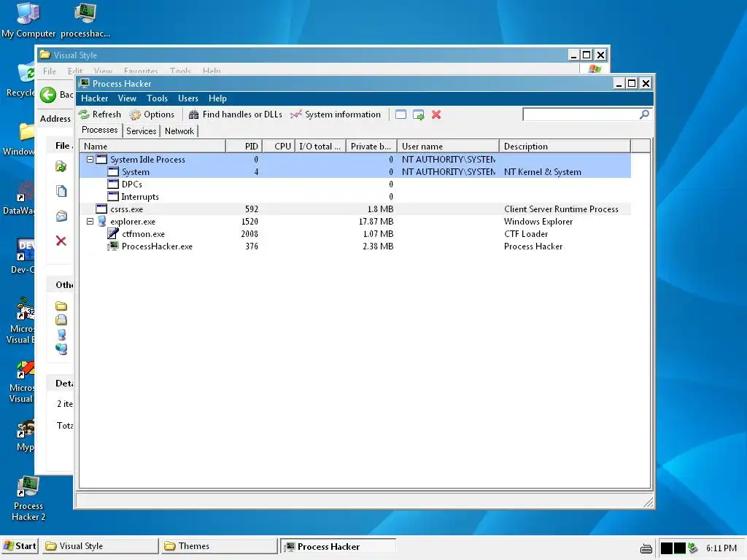
Task: Switch to Themes taskbar button
Action: [219, 545]
